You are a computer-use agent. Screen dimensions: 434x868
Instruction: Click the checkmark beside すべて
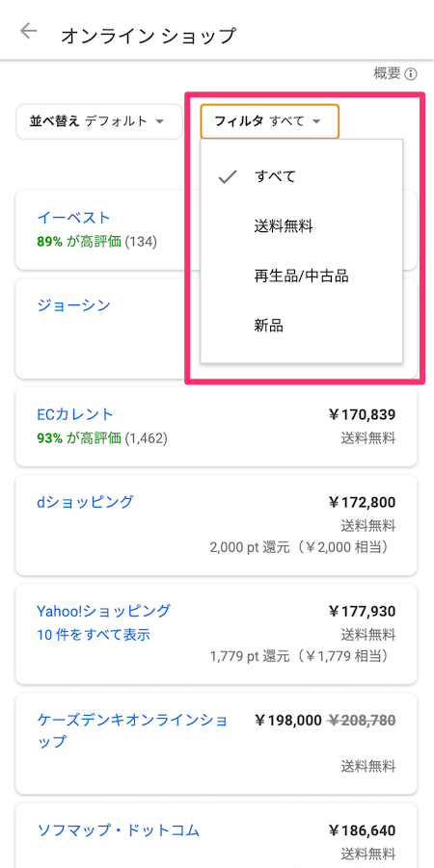tap(228, 177)
